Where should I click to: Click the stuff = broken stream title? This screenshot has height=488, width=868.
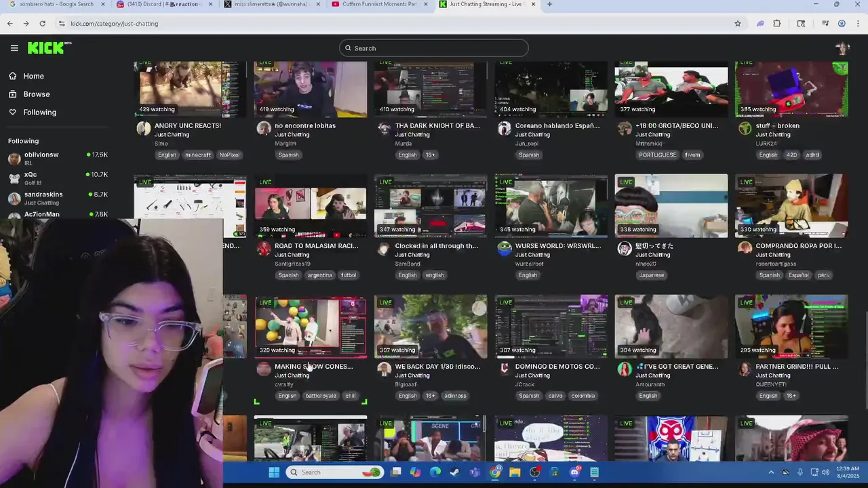[777, 126]
